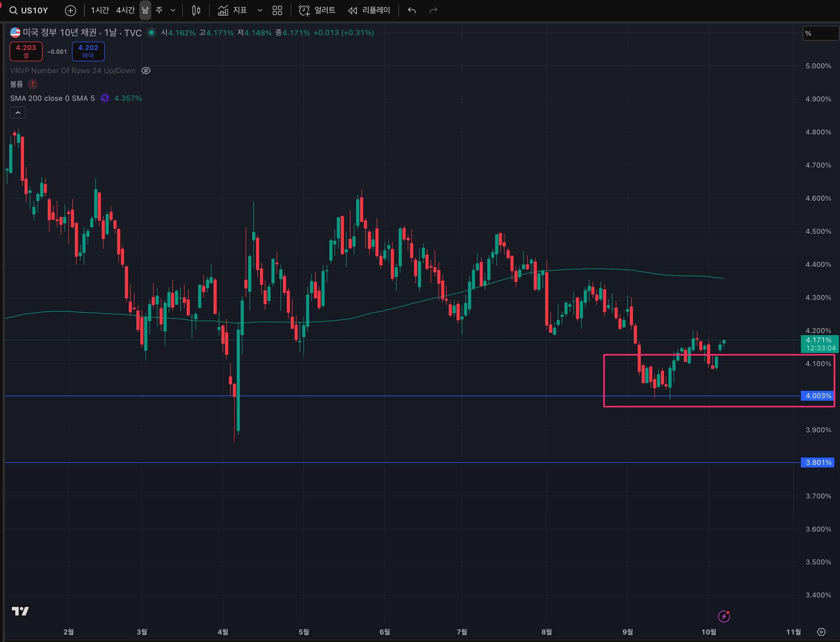The image size is (840, 642).
Task: Click the add symbol plus icon
Action: (x=70, y=10)
